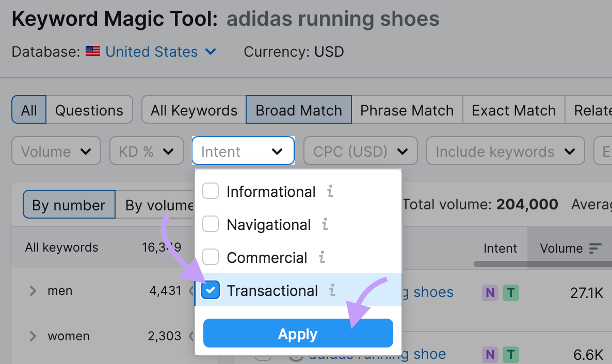Select the Questions tab
The height and width of the screenshot is (364, 612).
(89, 110)
